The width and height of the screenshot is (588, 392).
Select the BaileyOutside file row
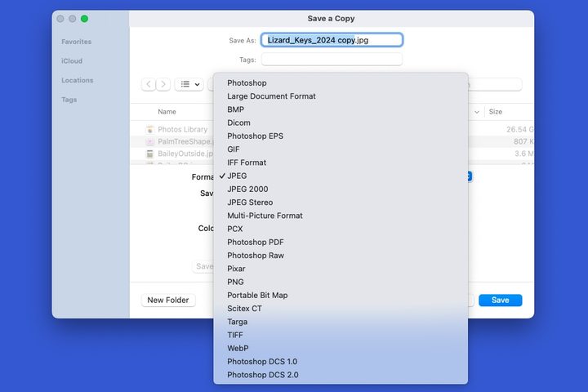[x=332, y=154]
